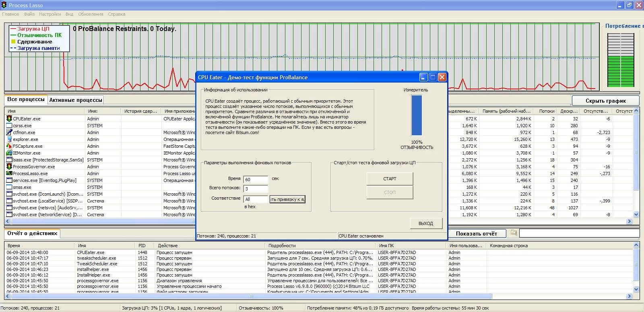Viewport: 644px width, 312px height.
Task: Click the СТАРТ button in CPU Eater
Action: point(390,179)
